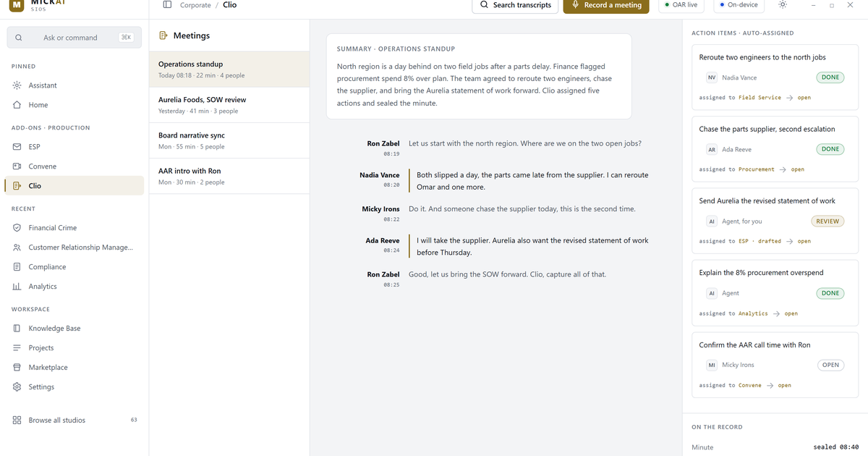Click the ⌘K shortcut badge
Viewport: 868px width, 456px height.
point(126,38)
